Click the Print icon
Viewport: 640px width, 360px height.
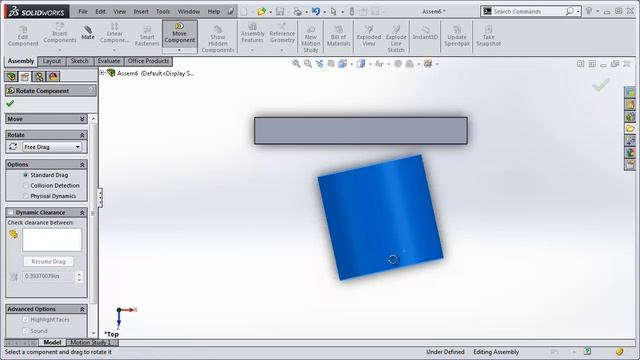tap(298, 11)
